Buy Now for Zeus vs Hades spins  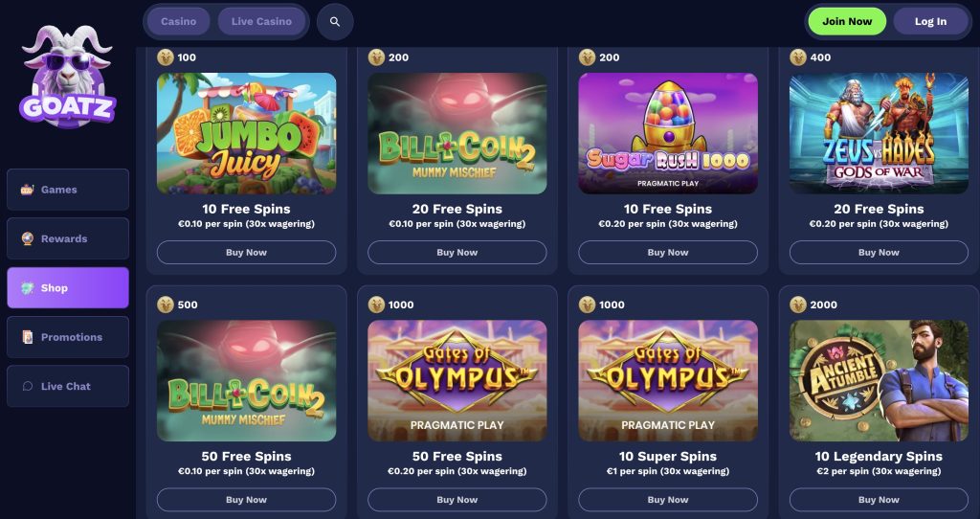pyautogui.click(x=879, y=253)
